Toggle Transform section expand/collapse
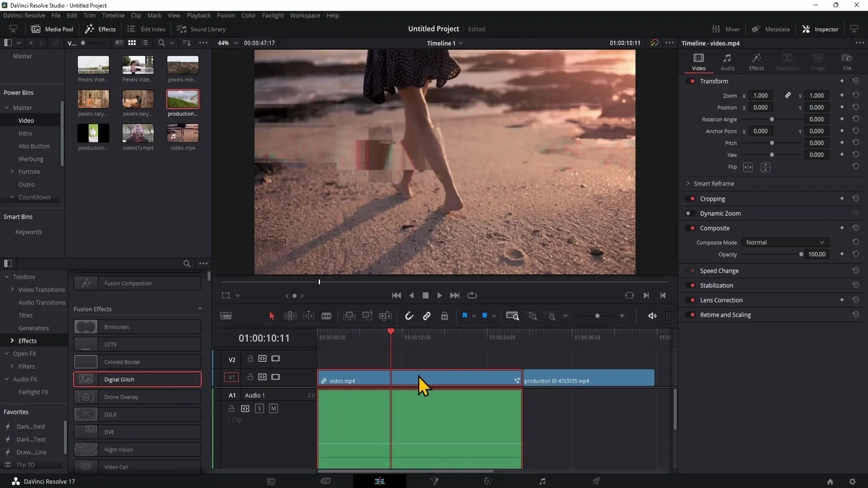The image size is (868, 488). pos(714,81)
